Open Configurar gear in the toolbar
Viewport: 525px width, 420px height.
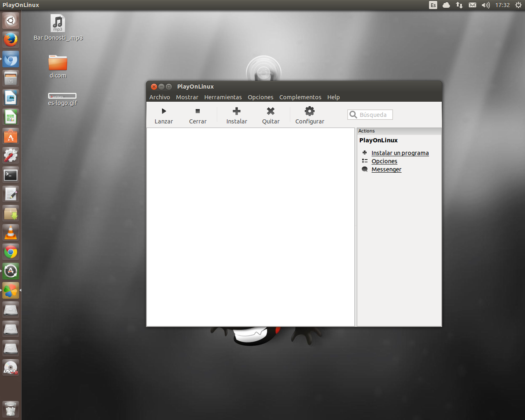pos(310,115)
